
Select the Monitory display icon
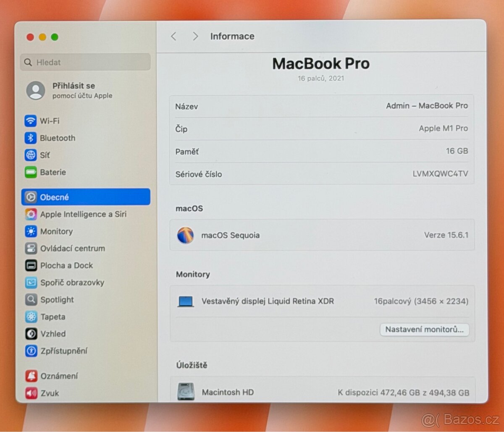[x=30, y=231]
